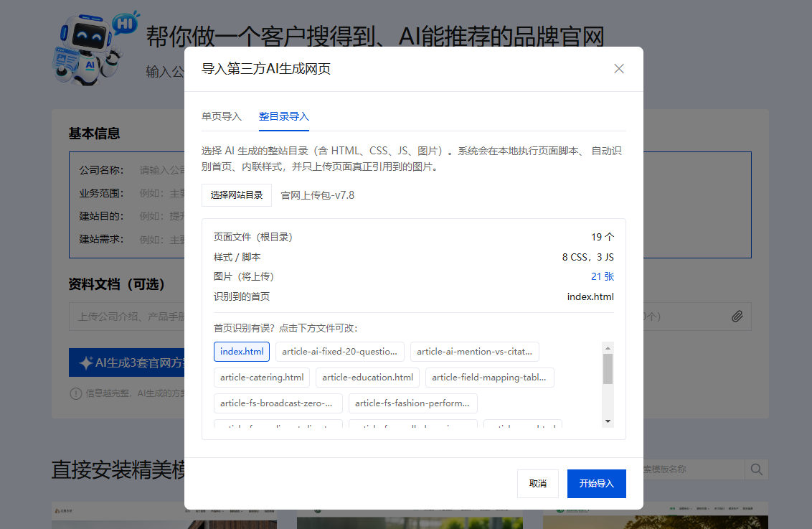Switch to the 单页导入 tab
This screenshot has width=812, height=529.
click(x=221, y=116)
